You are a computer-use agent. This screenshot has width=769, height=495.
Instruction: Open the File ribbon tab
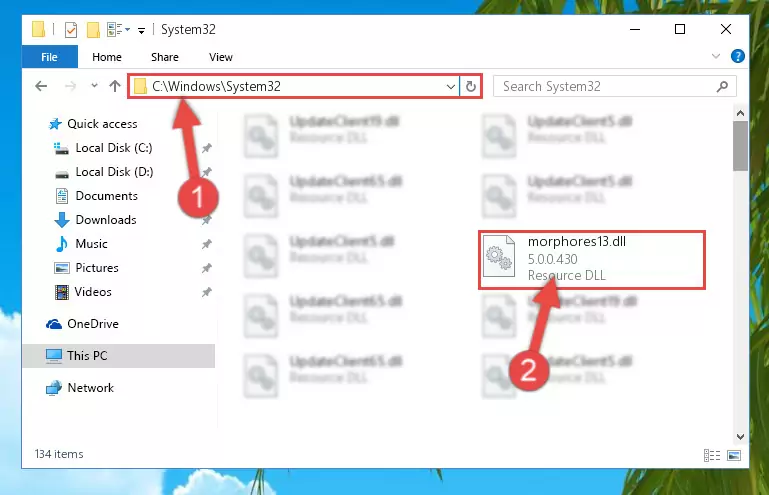click(50, 57)
